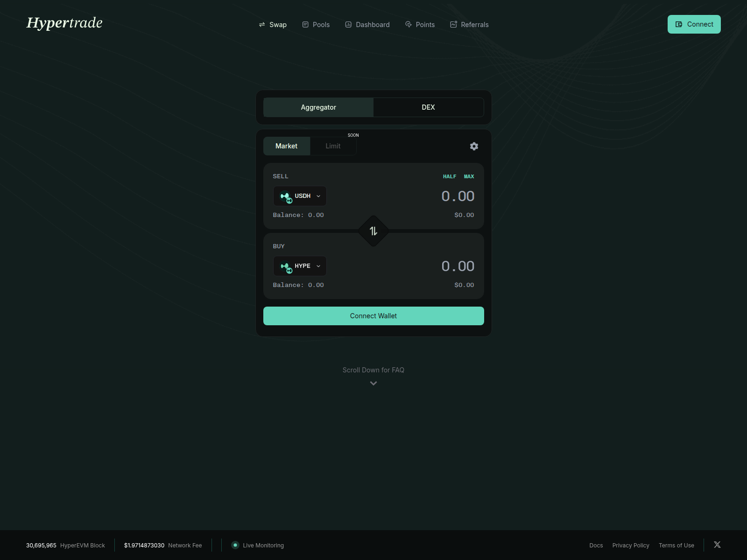
Task: Click the Points icon in the navbar
Action: pos(408,24)
